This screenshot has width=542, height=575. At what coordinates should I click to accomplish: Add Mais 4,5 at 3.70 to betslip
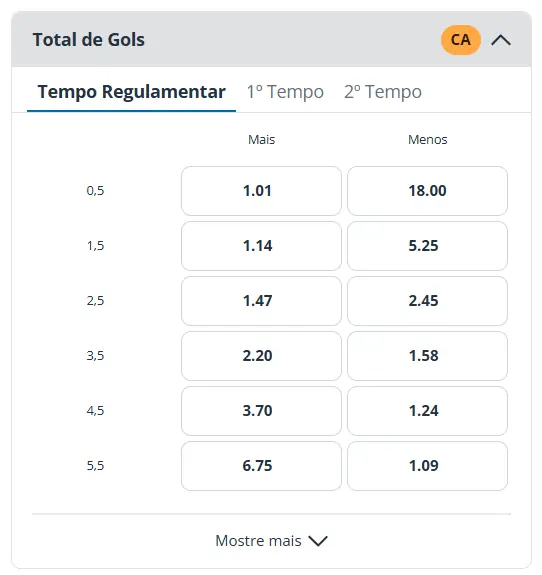pos(261,411)
